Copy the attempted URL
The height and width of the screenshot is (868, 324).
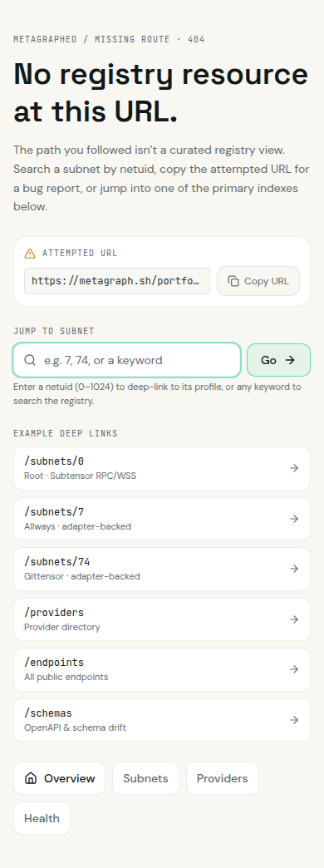pos(258,281)
